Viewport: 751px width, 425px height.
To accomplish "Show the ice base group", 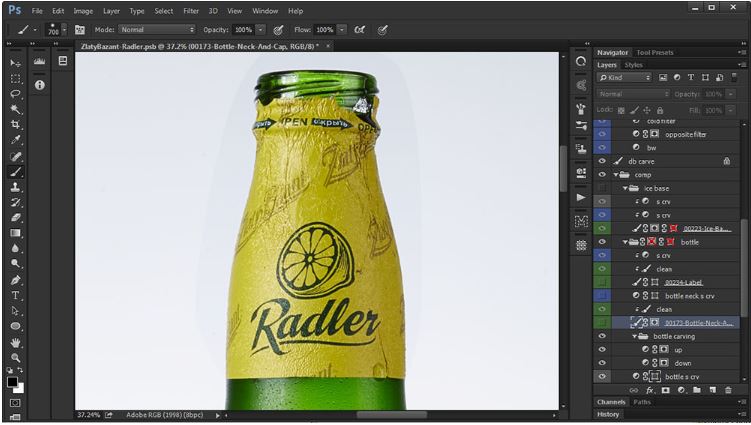I will click(x=602, y=188).
